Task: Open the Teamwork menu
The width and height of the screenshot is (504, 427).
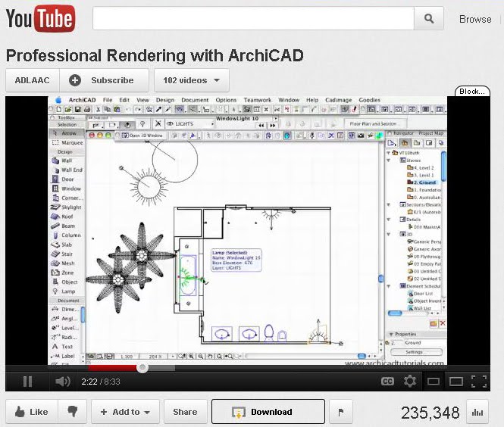Action: pos(258,100)
